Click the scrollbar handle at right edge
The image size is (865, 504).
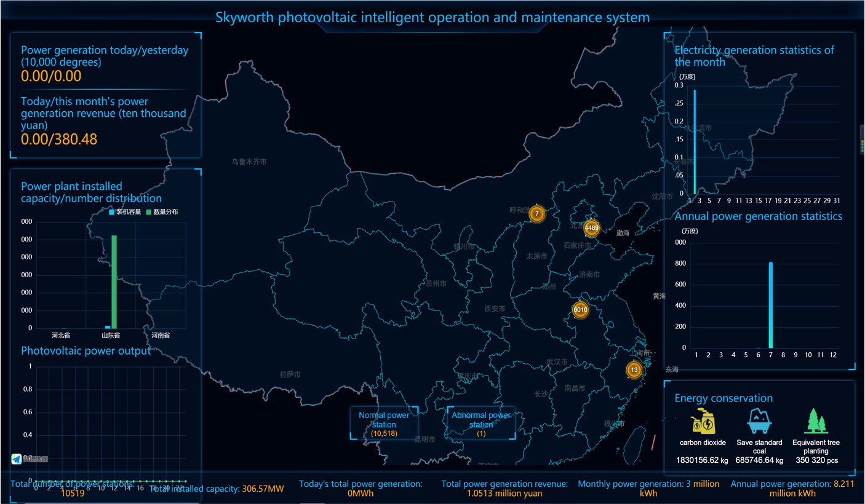(x=862, y=146)
